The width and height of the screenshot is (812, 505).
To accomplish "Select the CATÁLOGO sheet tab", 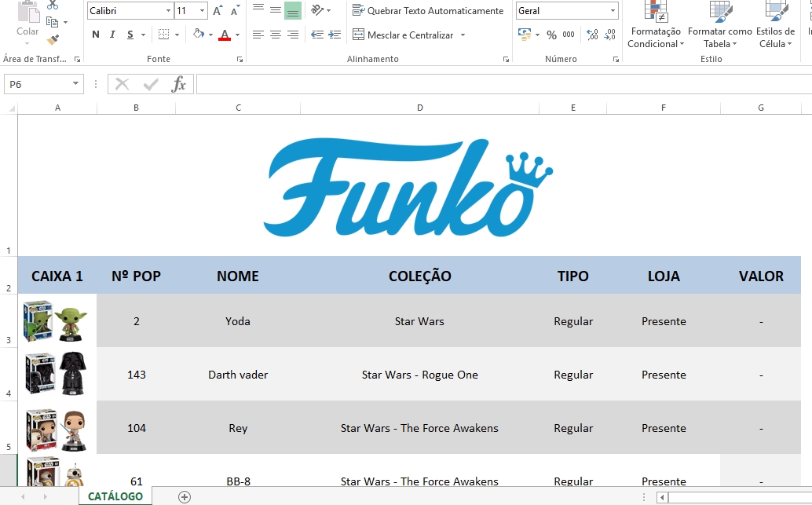I will pyautogui.click(x=115, y=496).
